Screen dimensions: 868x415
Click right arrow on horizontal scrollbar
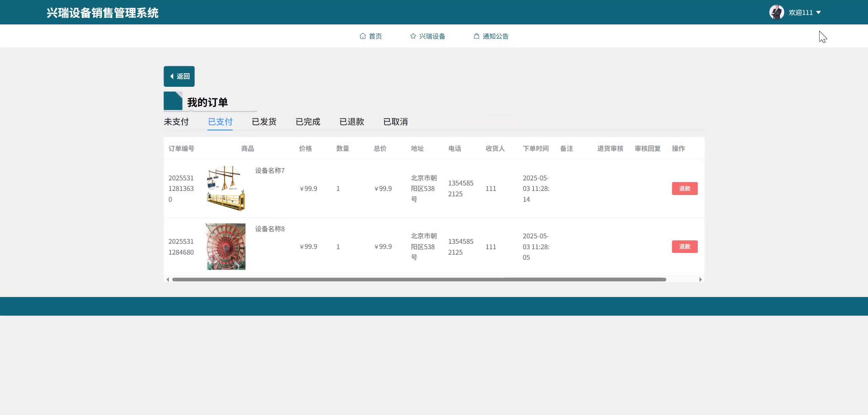point(701,279)
